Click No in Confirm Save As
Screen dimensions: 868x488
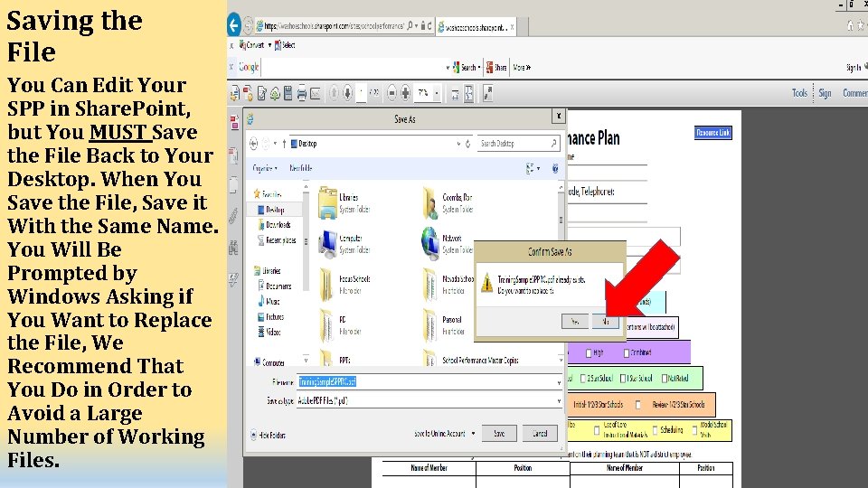tap(606, 322)
